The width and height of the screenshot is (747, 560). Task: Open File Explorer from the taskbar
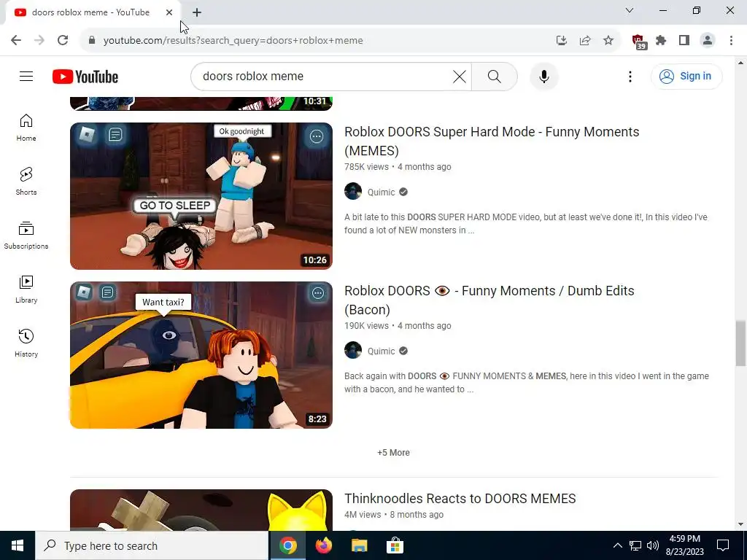[359, 545]
